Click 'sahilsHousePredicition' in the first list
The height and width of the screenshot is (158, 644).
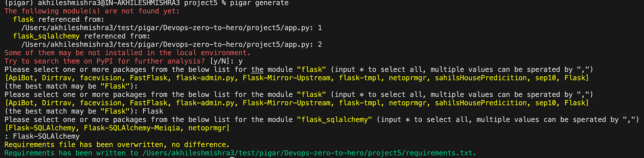[481, 78]
